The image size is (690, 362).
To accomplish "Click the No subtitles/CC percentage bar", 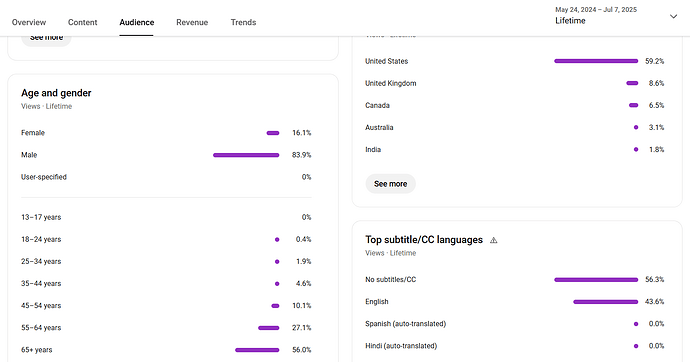I will [596, 280].
